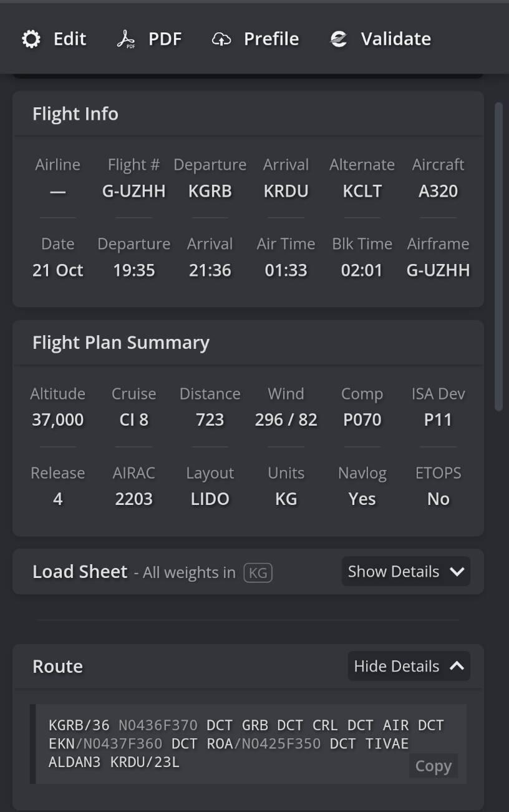Click the PDF document icon
The image size is (509, 812).
[x=125, y=39]
